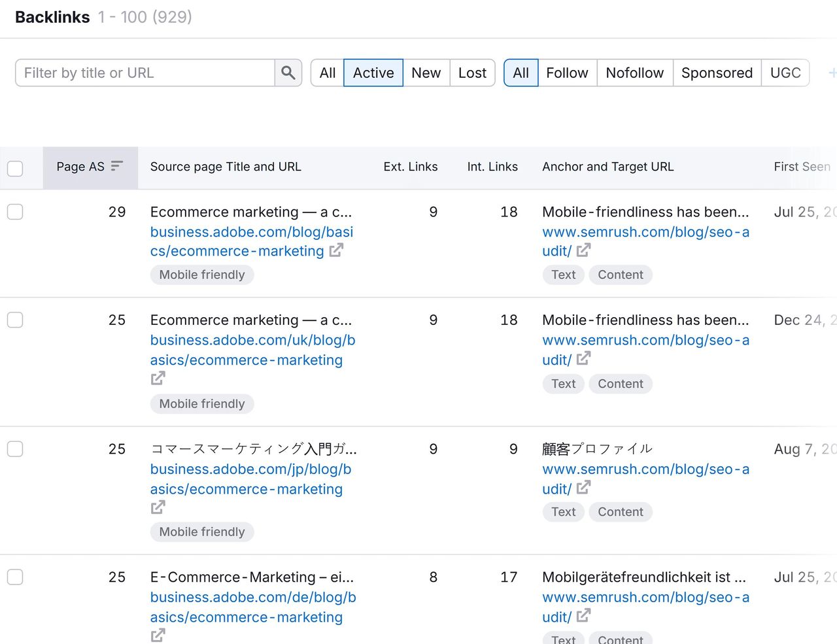This screenshot has height=644, width=837.
Task: Open external link icon for adobe.com/jp source URL
Action: tap(158, 507)
